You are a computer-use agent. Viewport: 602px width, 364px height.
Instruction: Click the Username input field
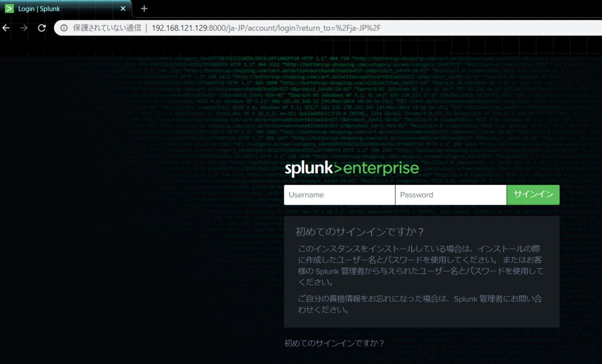click(340, 195)
